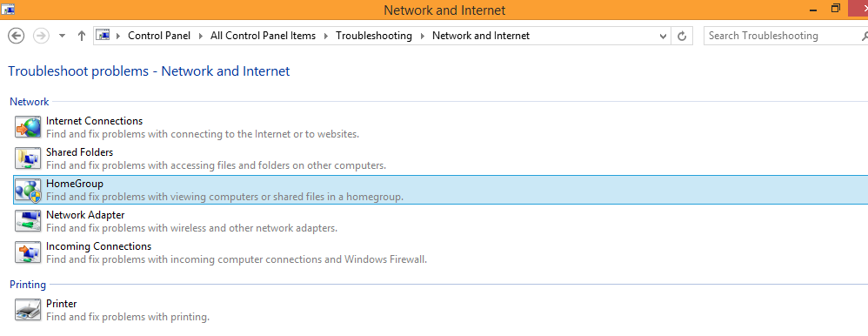The image size is (868, 336).
Task: Expand the address bar history dropdown
Action: click(664, 36)
